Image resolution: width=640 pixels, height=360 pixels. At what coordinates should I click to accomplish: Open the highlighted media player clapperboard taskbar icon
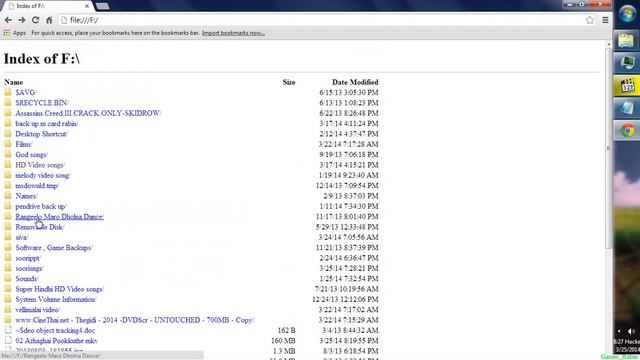click(x=626, y=86)
